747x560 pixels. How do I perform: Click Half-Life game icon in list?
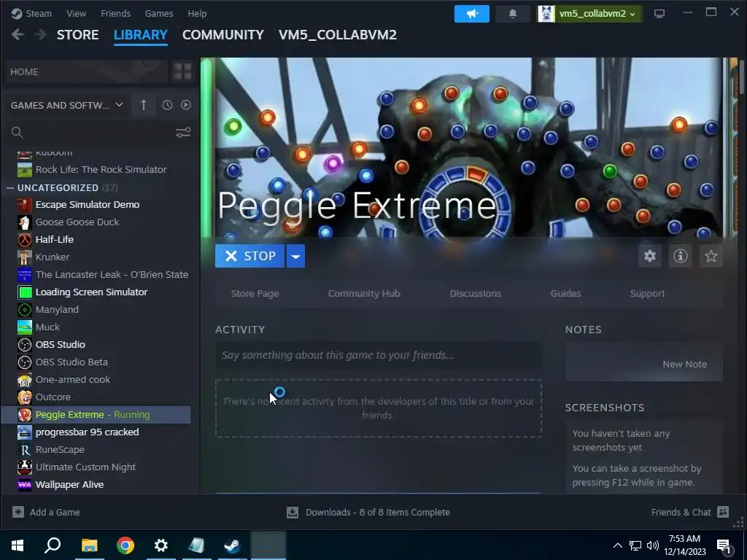tap(25, 239)
